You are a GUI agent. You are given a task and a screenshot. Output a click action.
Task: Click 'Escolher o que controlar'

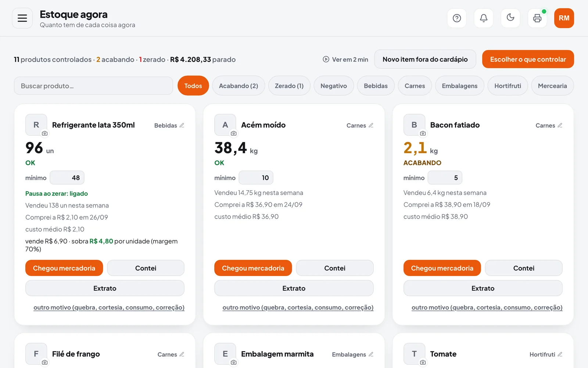pyautogui.click(x=528, y=59)
